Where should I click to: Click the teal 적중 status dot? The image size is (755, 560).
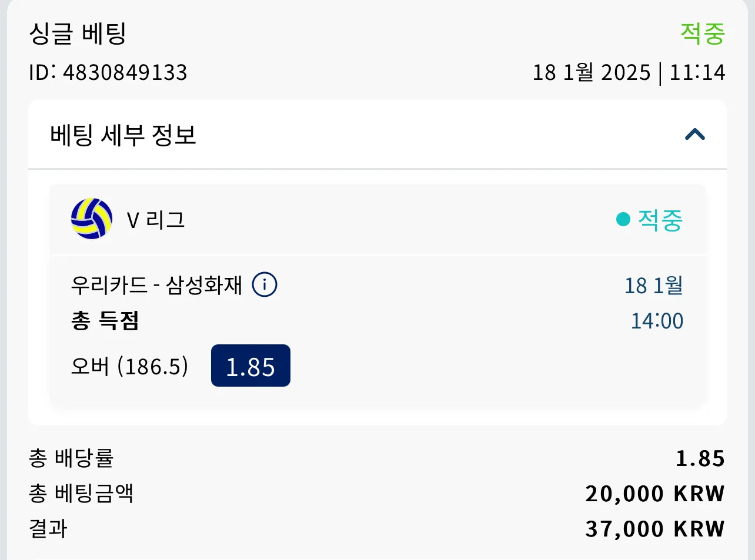(x=623, y=220)
